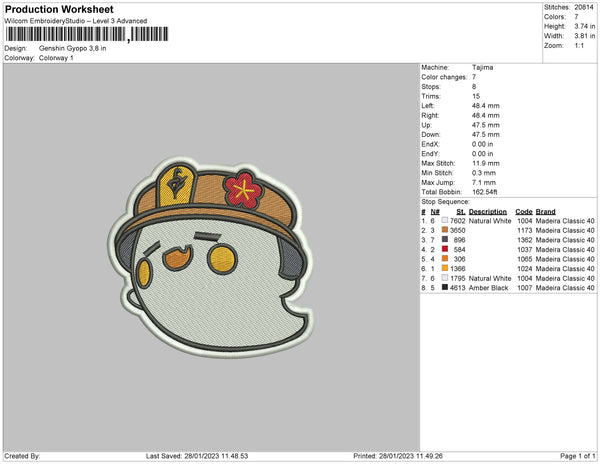This screenshot has height=464, width=600.
Task: Click the Total Bobbin value 162.54ft
Action: pos(484,192)
